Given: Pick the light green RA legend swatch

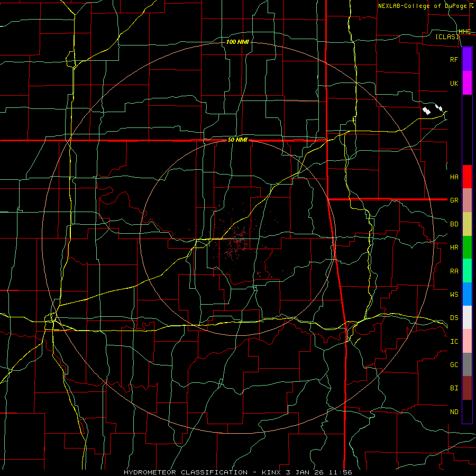Looking at the screenshot, I should [x=467, y=271].
